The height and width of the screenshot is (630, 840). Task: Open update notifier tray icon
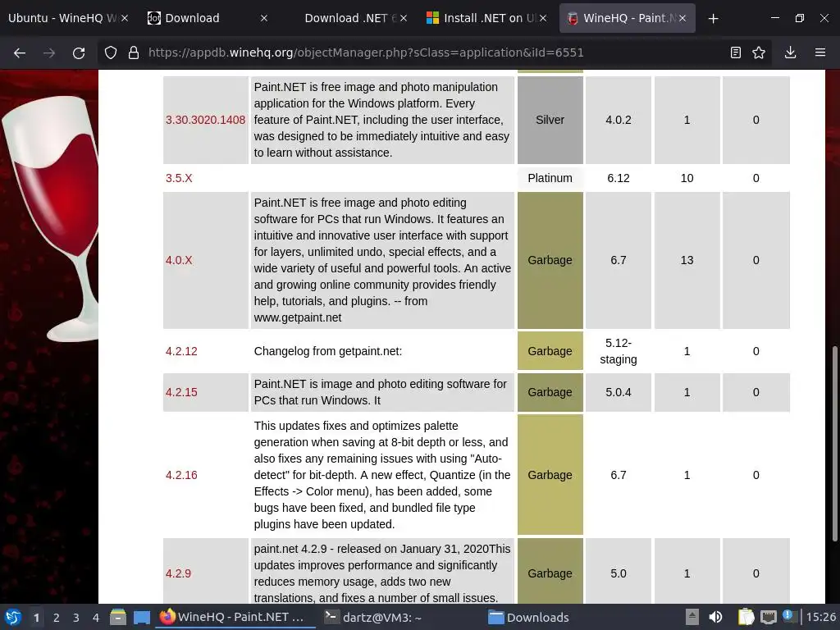click(x=790, y=617)
